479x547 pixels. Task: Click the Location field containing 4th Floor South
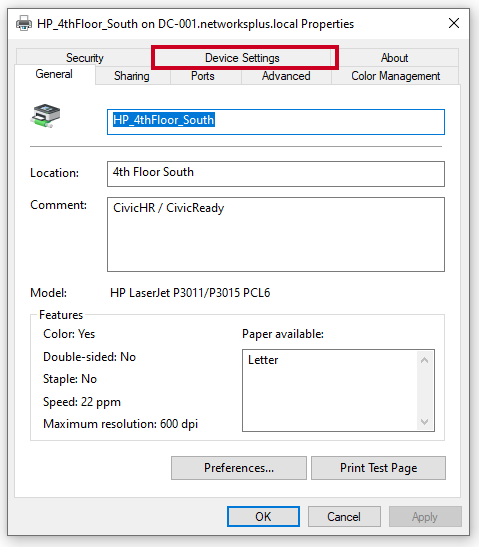pos(276,174)
